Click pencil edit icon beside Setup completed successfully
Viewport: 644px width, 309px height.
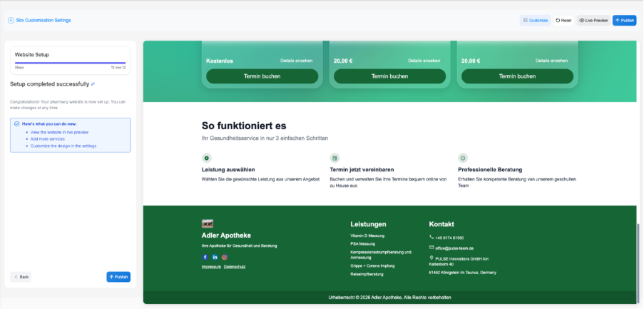tap(93, 84)
